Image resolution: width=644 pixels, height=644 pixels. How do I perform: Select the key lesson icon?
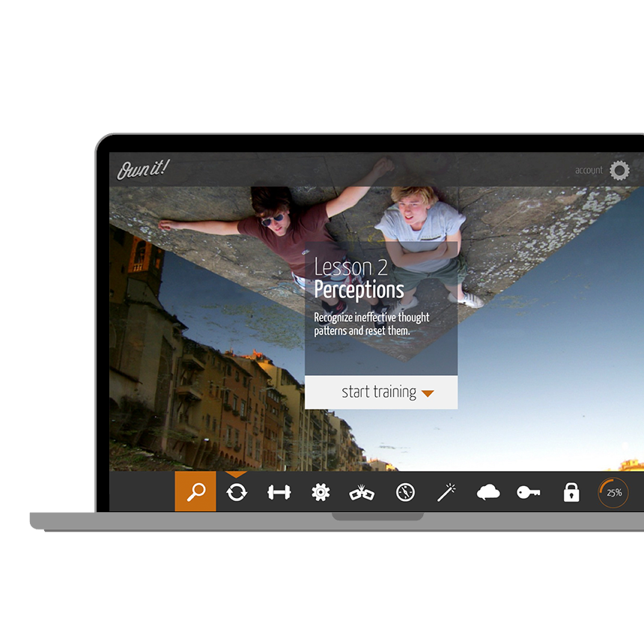click(x=528, y=492)
